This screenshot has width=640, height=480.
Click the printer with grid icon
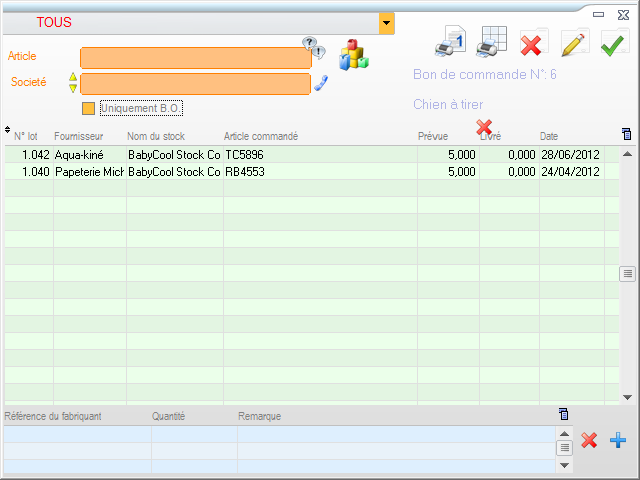pos(493,42)
